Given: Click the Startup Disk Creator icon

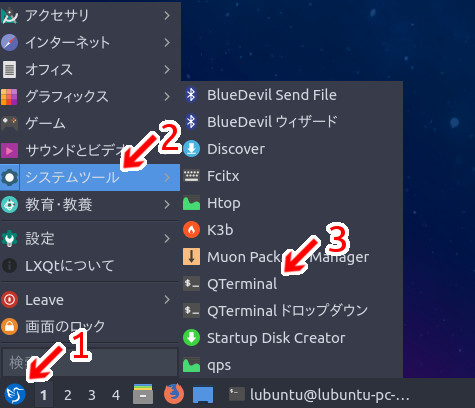Looking at the screenshot, I should (x=191, y=338).
